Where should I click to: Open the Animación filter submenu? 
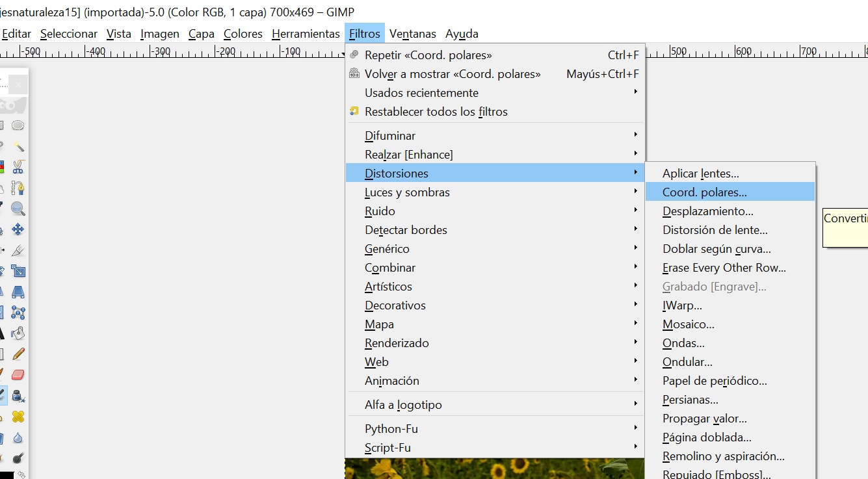click(x=495, y=380)
